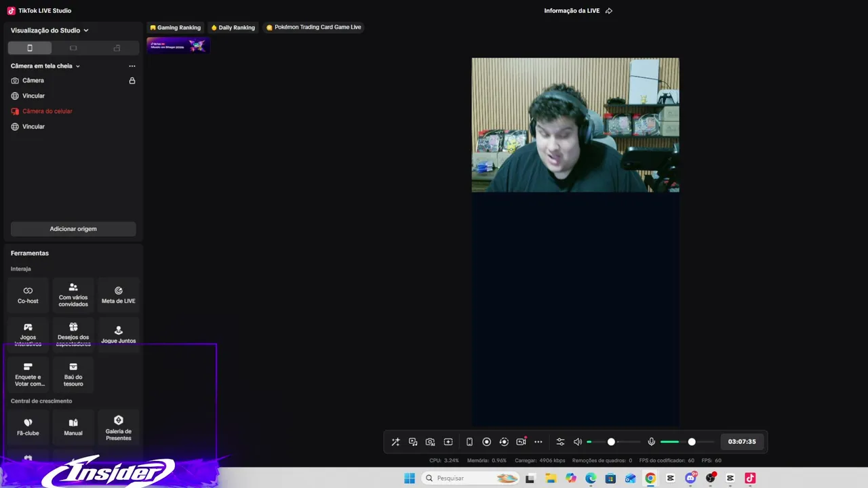Open the Baú do tesouro tool
This screenshot has width=868, height=488.
point(73,375)
